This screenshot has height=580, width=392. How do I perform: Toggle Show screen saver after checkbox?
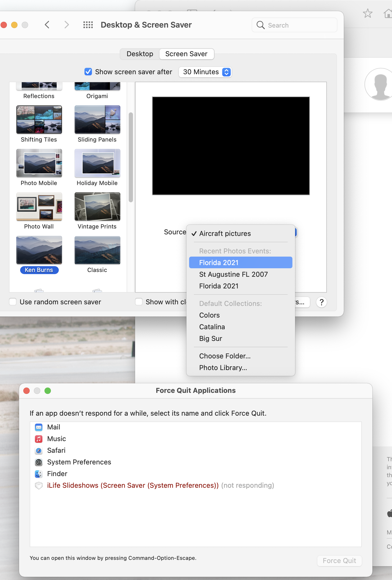pyautogui.click(x=88, y=72)
